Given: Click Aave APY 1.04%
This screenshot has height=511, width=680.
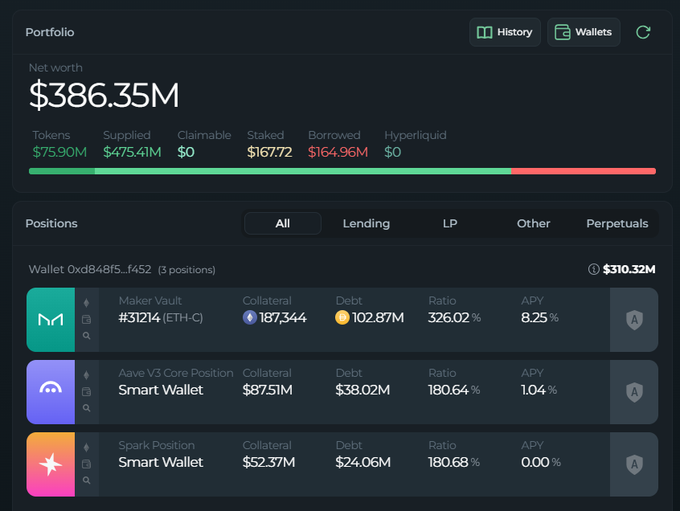Looking at the screenshot, I should tap(539, 390).
